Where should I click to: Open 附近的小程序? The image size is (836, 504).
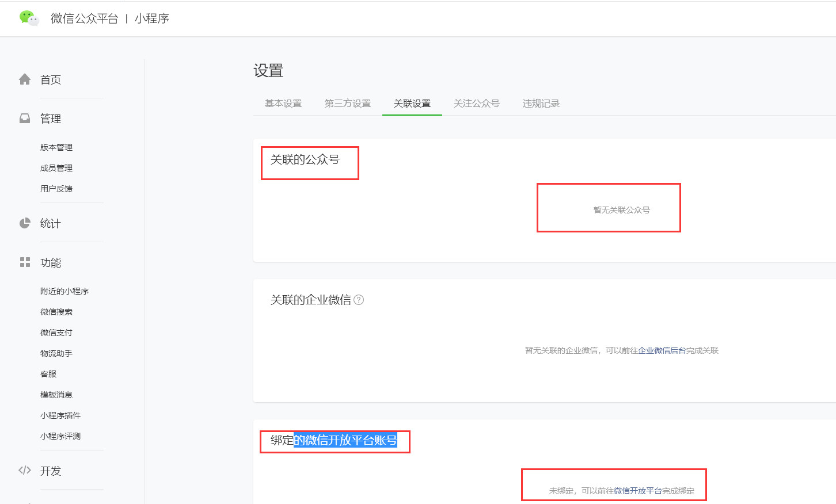coord(64,291)
